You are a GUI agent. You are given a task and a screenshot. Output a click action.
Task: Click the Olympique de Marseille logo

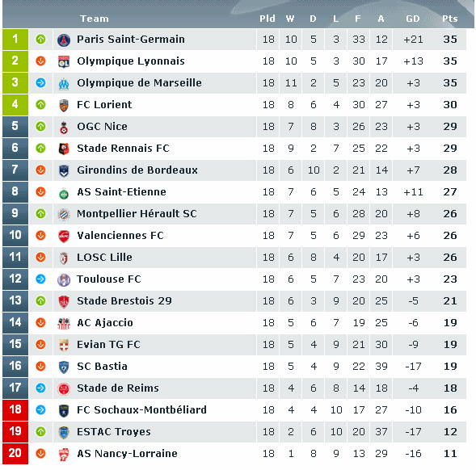(x=64, y=83)
